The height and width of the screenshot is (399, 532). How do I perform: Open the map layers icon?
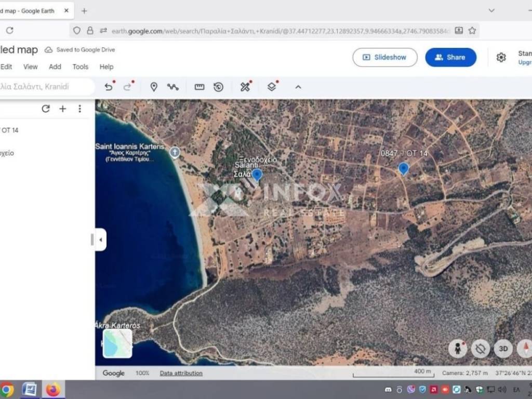(x=272, y=87)
